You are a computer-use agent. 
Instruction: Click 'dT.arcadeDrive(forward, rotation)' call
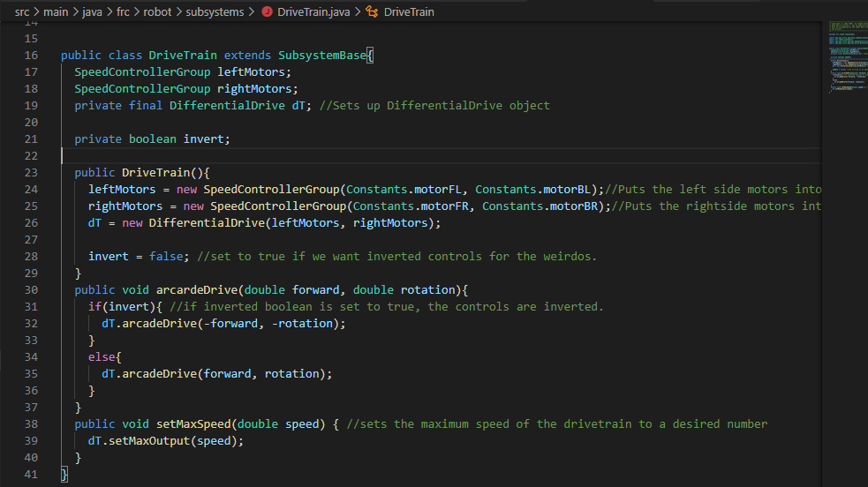[x=213, y=374]
